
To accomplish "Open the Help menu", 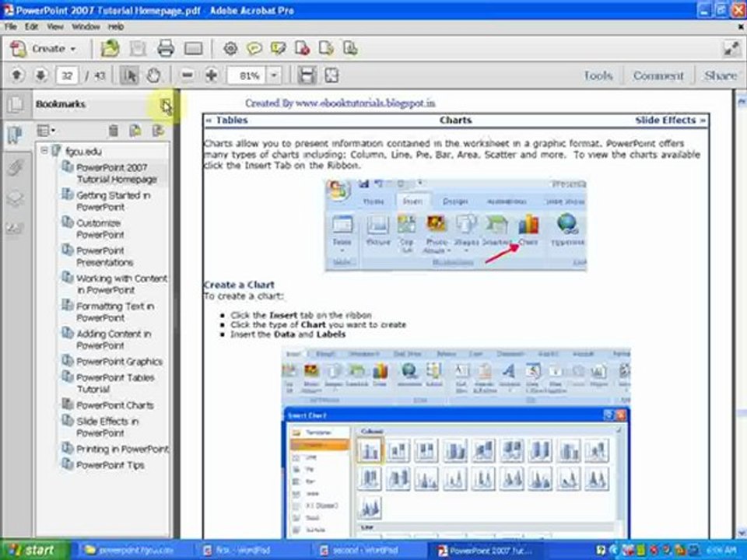I will 116,26.
